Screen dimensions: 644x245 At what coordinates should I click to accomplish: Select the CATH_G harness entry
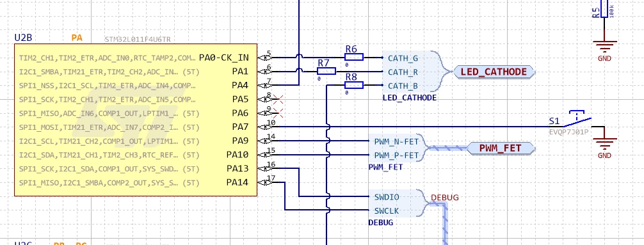403,58
